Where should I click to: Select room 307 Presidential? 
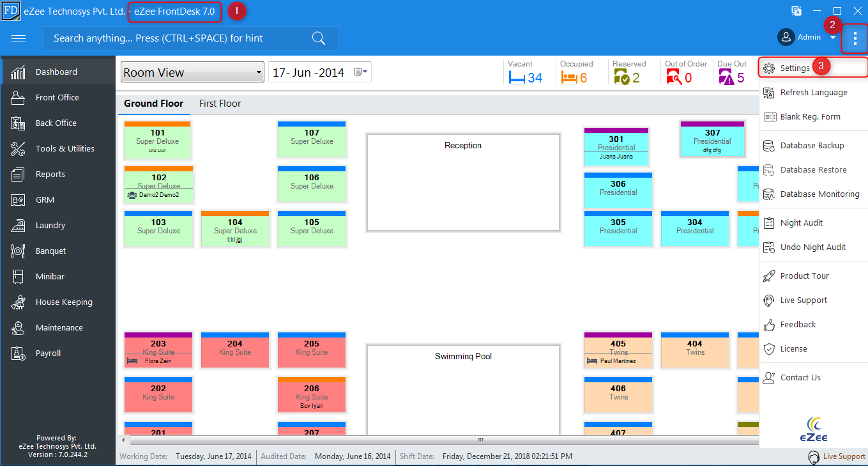[x=712, y=139]
